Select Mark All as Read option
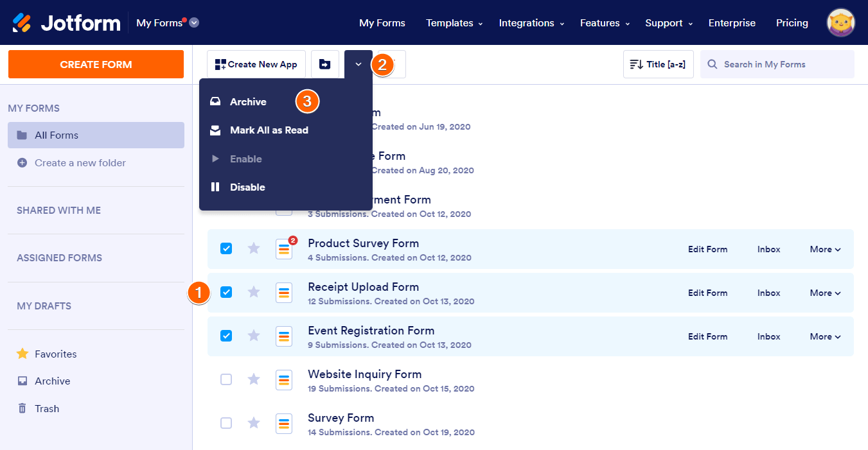 point(269,130)
